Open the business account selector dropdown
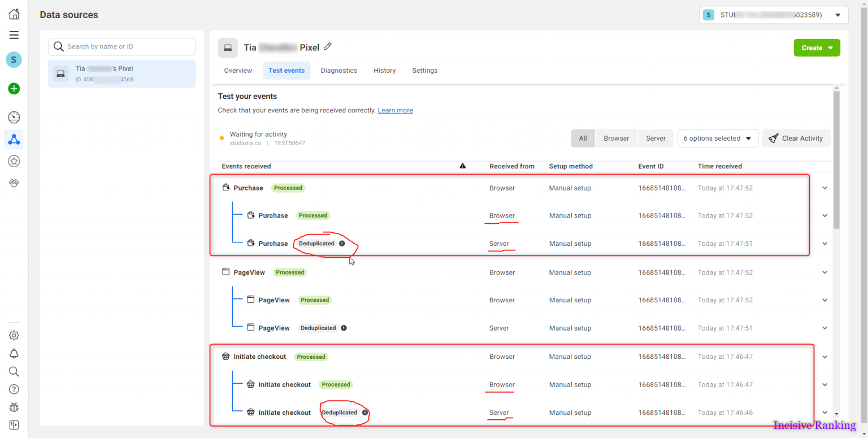The image size is (868, 438). [x=774, y=15]
